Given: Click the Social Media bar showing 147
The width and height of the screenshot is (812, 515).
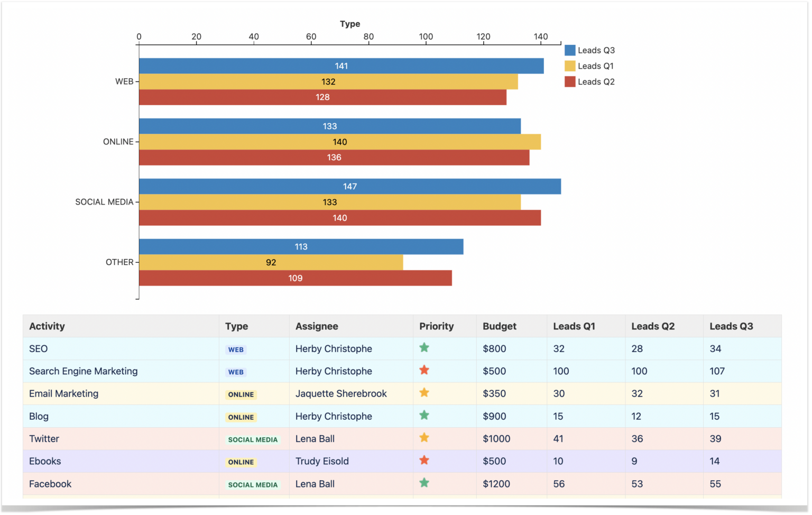Looking at the screenshot, I should pos(349,186).
